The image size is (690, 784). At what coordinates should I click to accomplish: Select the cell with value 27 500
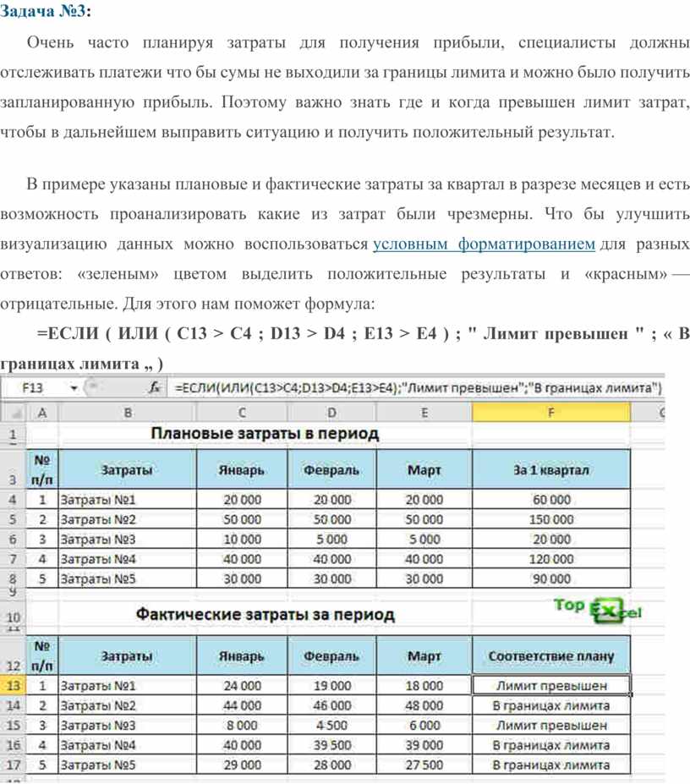tap(424, 765)
